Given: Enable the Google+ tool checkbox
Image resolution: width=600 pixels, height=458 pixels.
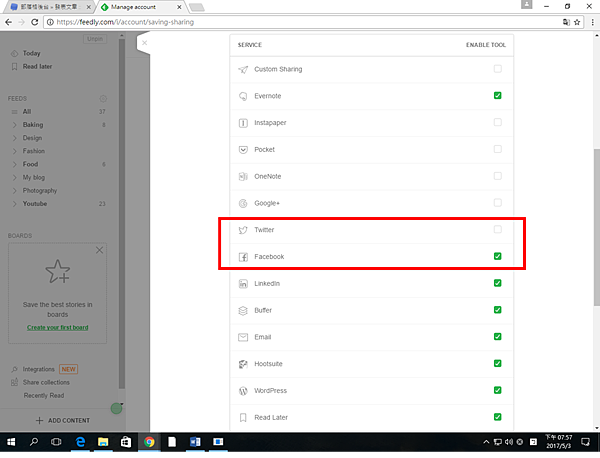Looking at the screenshot, I should click(497, 203).
